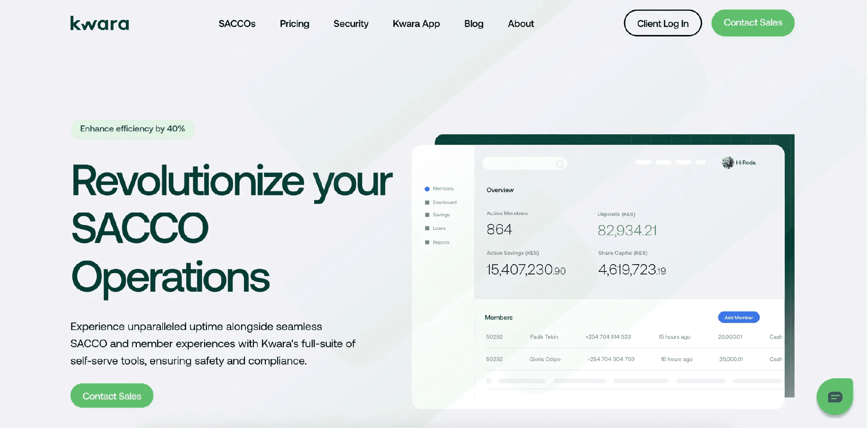Click Contact Sales in the header

click(x=753, y=23)
